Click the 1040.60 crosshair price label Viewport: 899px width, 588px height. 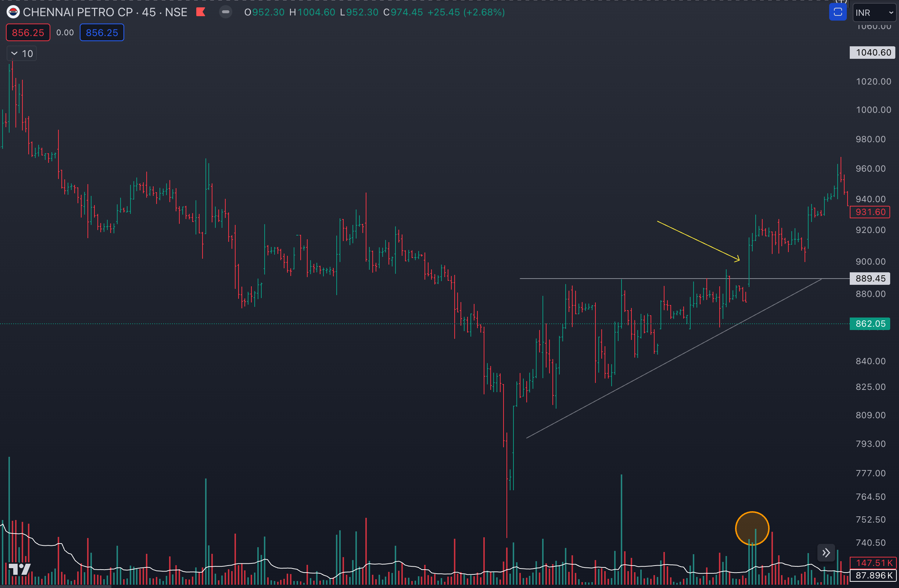(873, 53)
